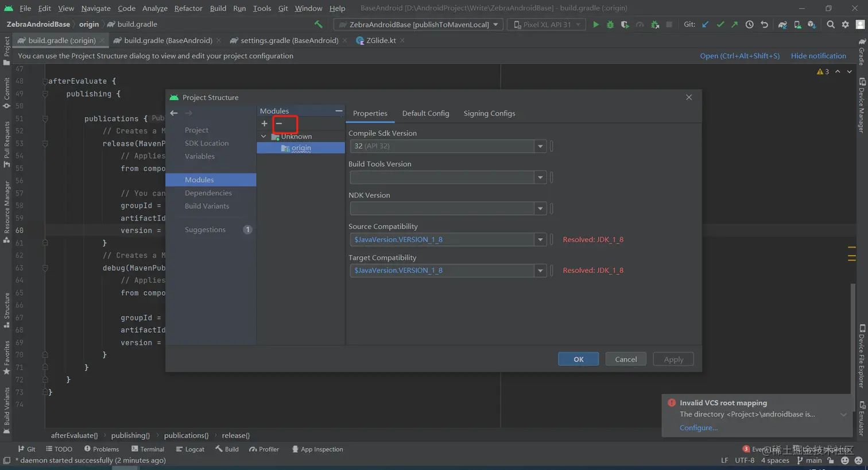
Task: Select the Properties tab
Action: [x=370, y=113]
